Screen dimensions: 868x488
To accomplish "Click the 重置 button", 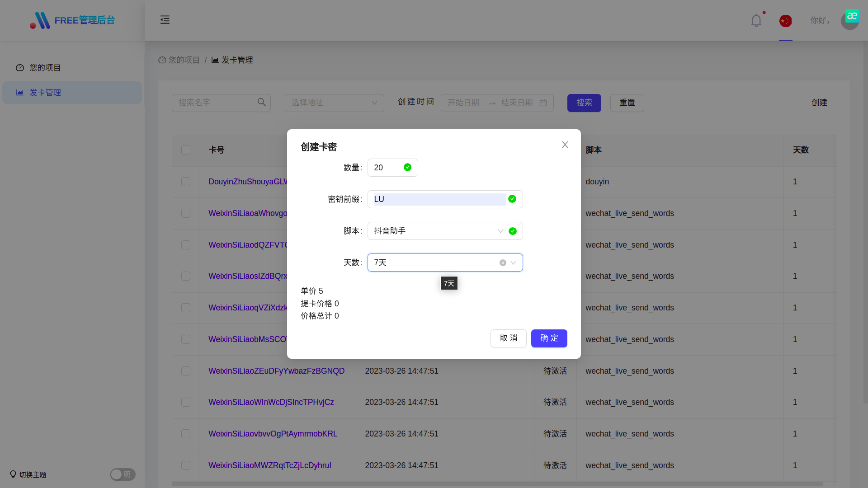I will [627, 103].
